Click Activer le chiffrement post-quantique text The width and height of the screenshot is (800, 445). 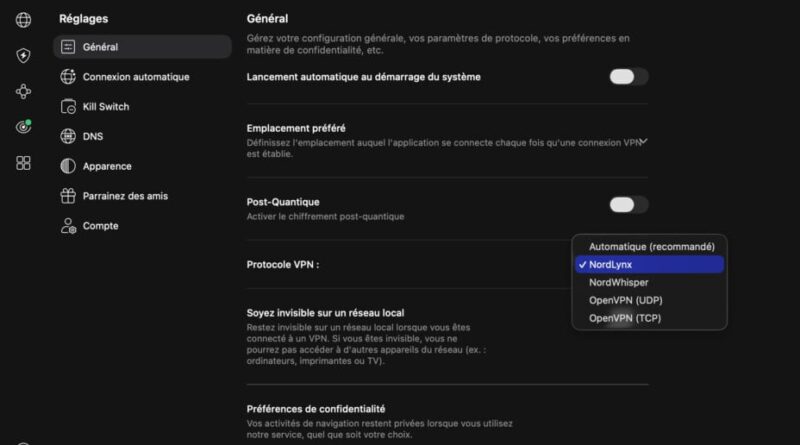tap(325, 216)
